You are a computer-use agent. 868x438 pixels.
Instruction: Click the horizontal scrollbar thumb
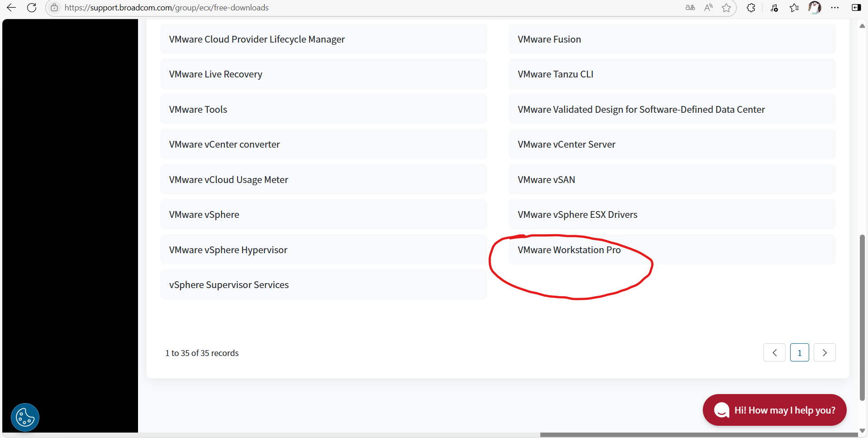point(699,435)
